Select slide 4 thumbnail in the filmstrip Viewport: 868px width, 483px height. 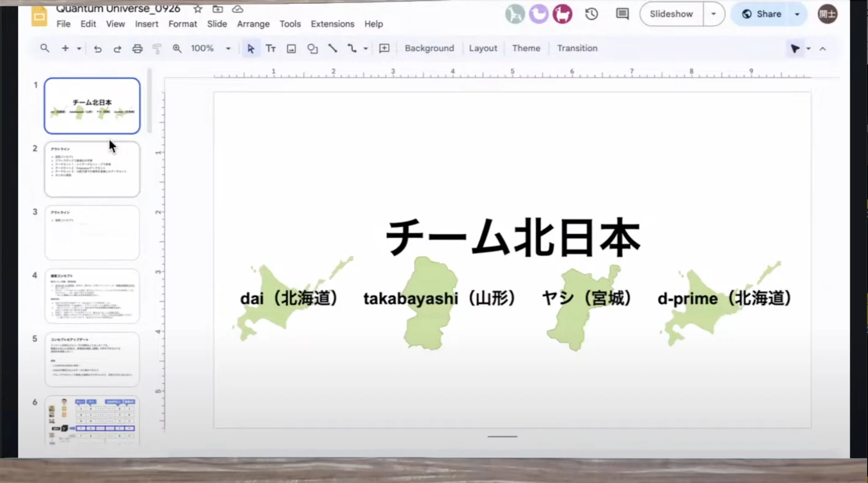(92, 296)
